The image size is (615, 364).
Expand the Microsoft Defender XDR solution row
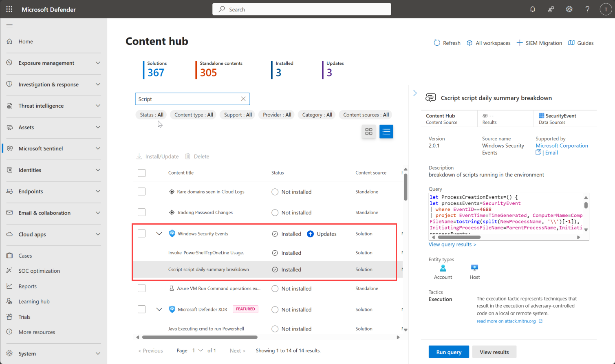pyautogui.click(x=159, y=309)
